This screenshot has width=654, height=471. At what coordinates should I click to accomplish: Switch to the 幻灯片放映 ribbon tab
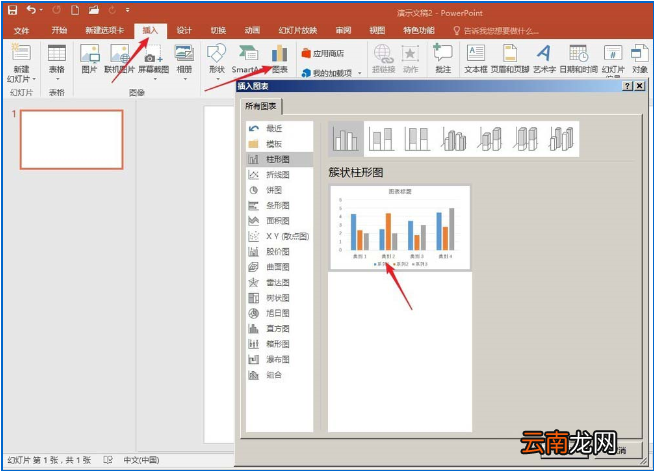(298, 30)
